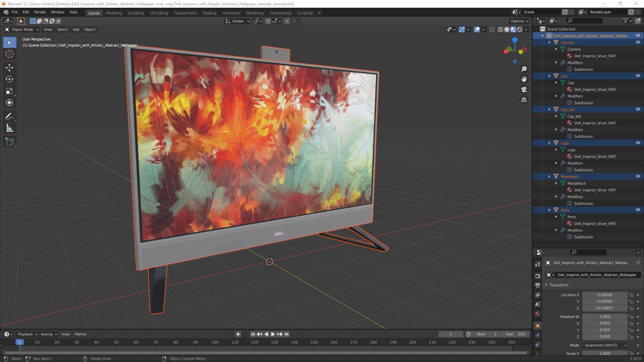
Task: Open the viewport Options dropdown
Action: (519, 21)
